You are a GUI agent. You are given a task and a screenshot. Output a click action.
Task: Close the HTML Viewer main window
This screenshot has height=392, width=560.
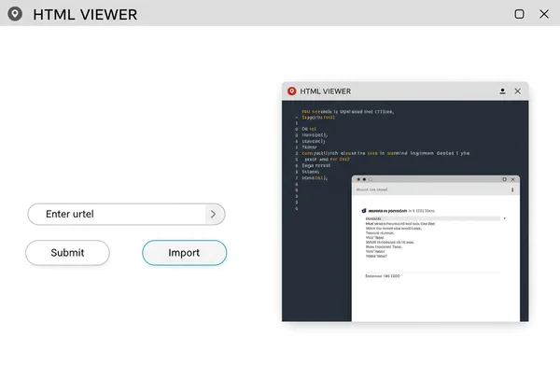click(544, 14)
